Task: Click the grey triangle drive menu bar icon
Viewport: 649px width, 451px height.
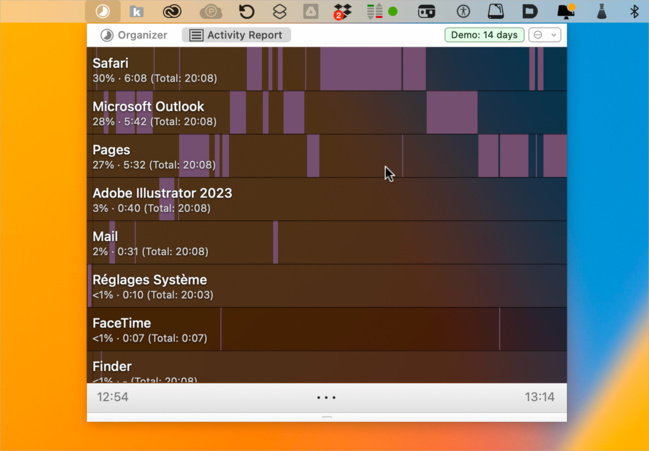Action: 310,12
